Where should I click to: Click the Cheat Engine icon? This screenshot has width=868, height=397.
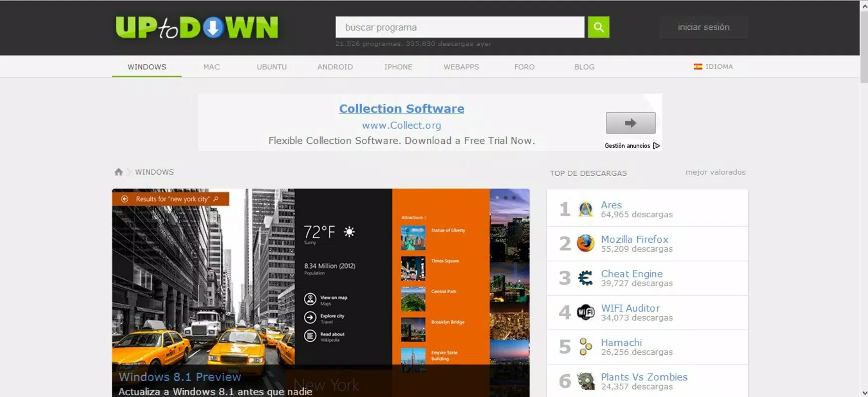click(x=586, y=278)
